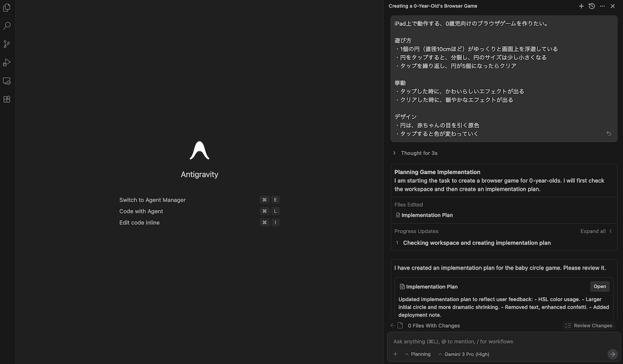Open the Remote Explorer icon
The height and width of the screenshot is (364, 623).
(7, 81)
